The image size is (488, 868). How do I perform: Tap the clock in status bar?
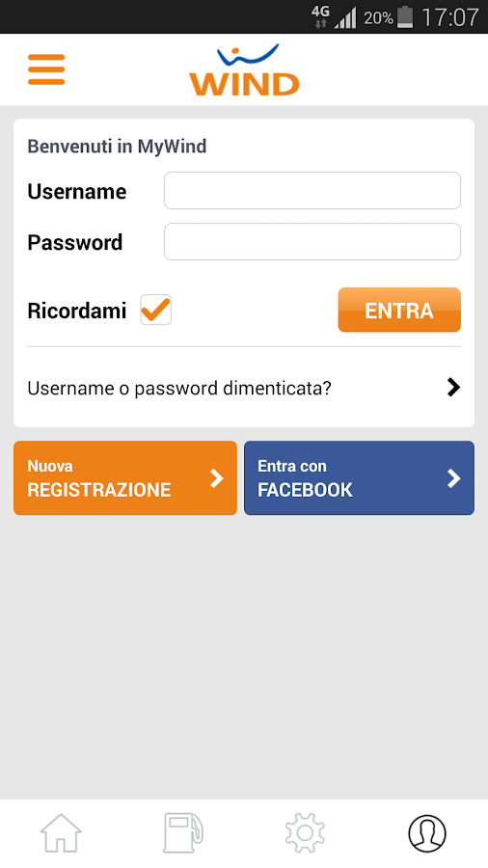[x=449, y=17]
